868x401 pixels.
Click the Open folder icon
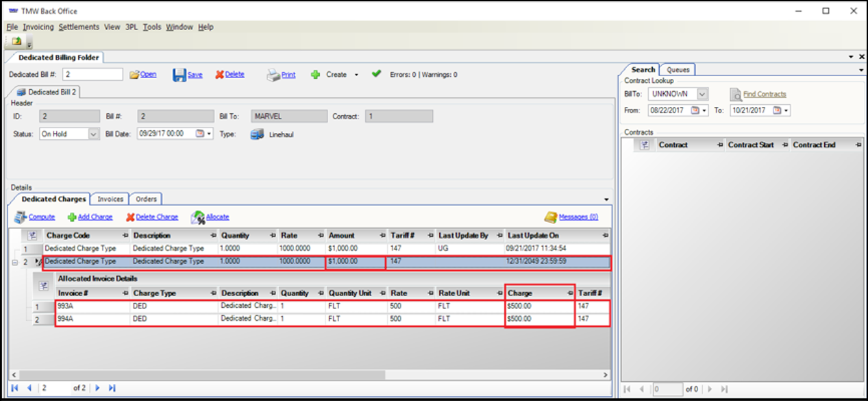(x=134, y=75)
